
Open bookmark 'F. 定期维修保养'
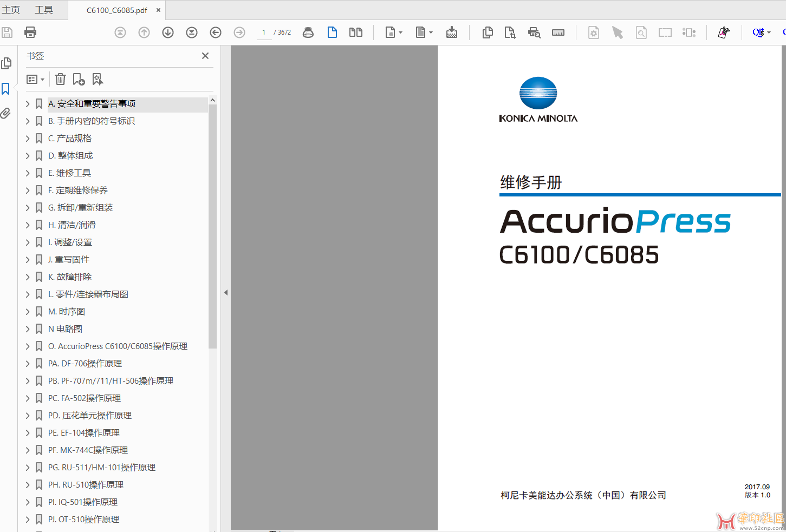tap(78, 191)
